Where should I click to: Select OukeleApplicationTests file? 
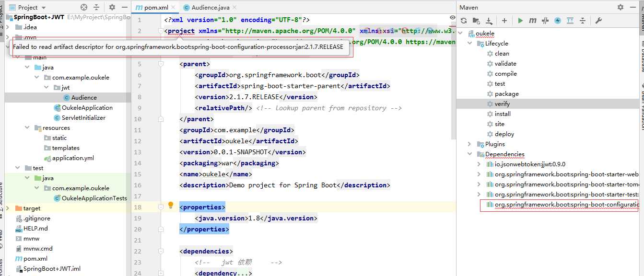point(94,198)
